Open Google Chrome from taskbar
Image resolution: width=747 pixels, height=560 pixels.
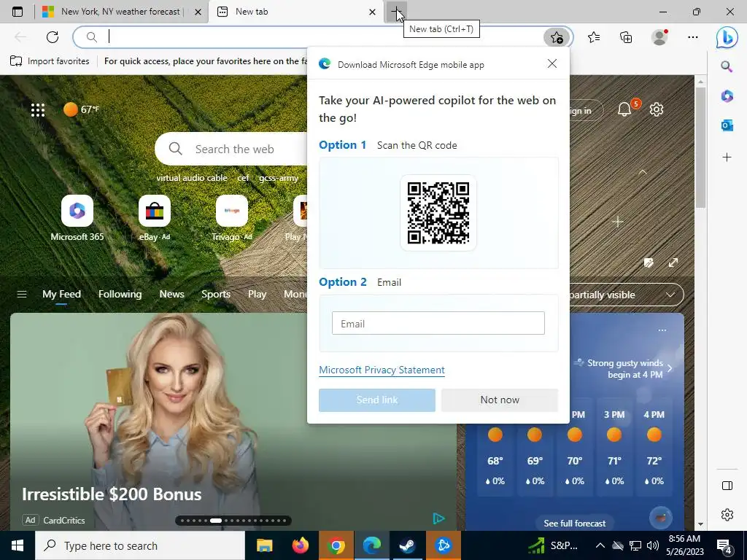point(336,545)
